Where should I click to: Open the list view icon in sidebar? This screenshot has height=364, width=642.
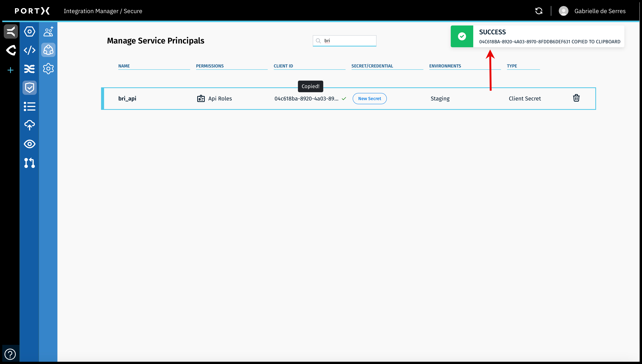29,106
